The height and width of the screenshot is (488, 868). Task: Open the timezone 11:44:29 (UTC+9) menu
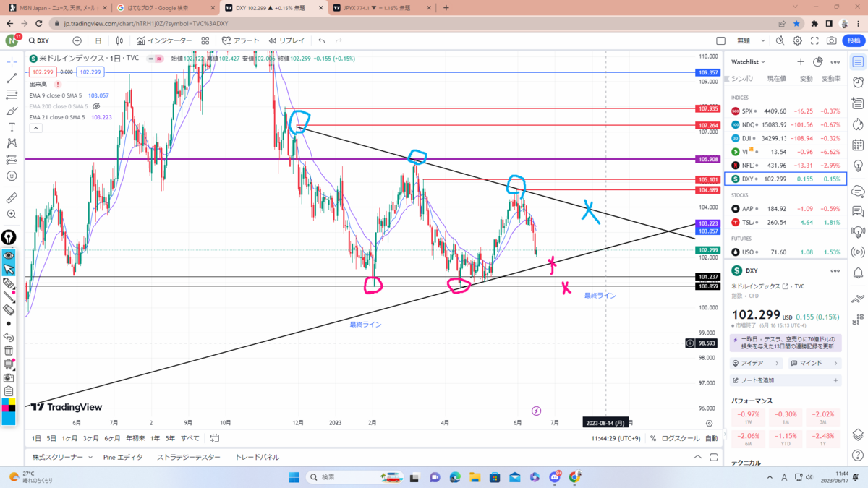tap(616, 438)
